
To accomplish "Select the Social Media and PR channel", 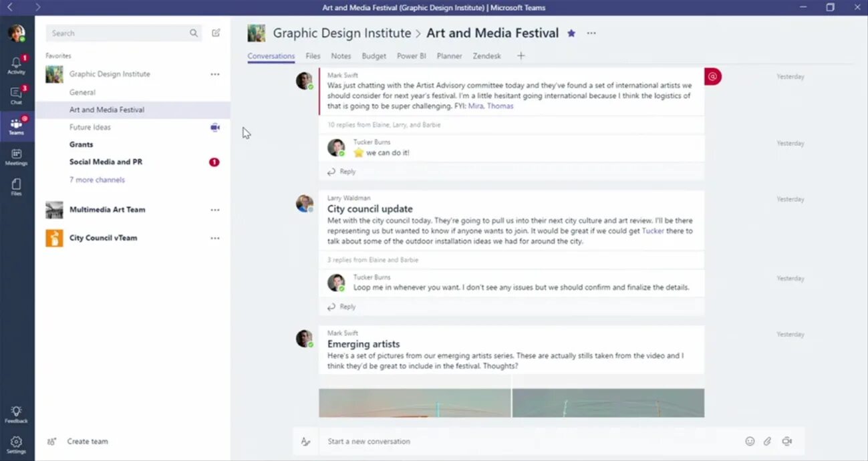I will (133, 162).
